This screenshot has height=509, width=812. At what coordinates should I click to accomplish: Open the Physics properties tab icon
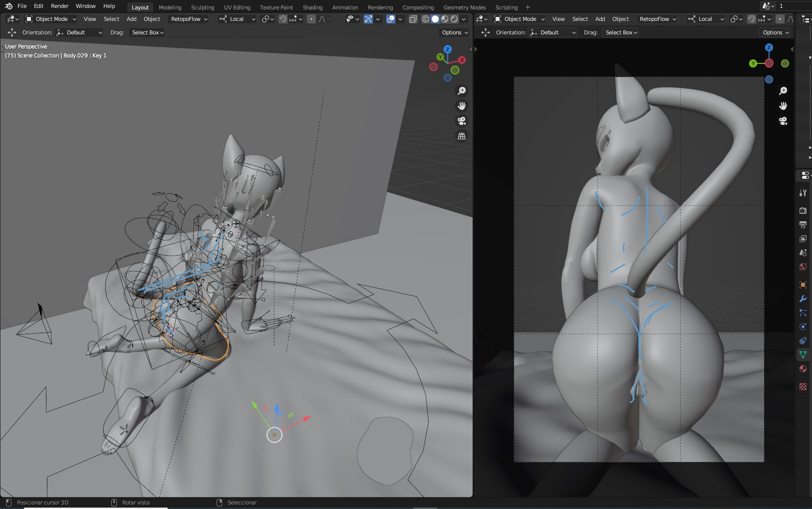tap(803, 327)
